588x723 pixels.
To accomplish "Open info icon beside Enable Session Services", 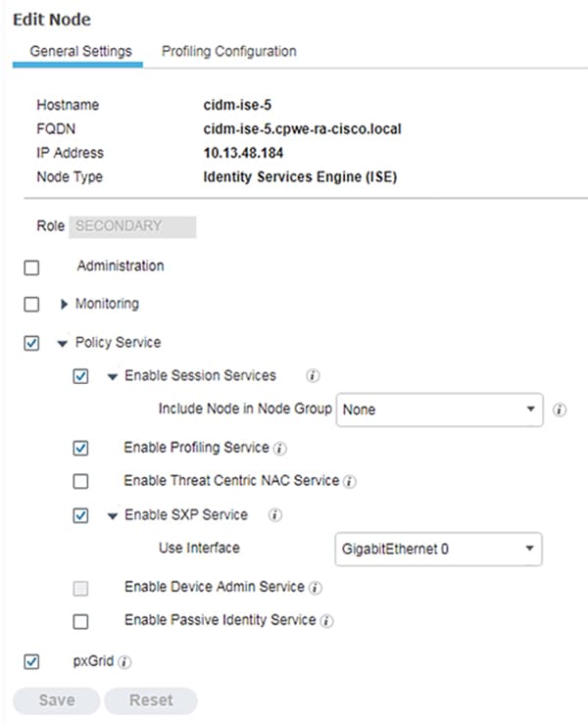I will click(x=313, y=376).
